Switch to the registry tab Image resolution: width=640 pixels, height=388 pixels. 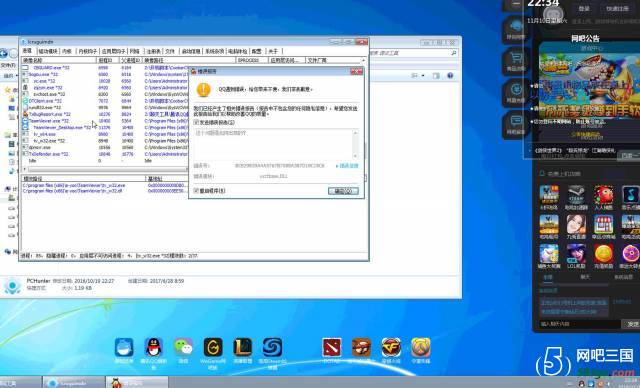[x=153, y=51]
